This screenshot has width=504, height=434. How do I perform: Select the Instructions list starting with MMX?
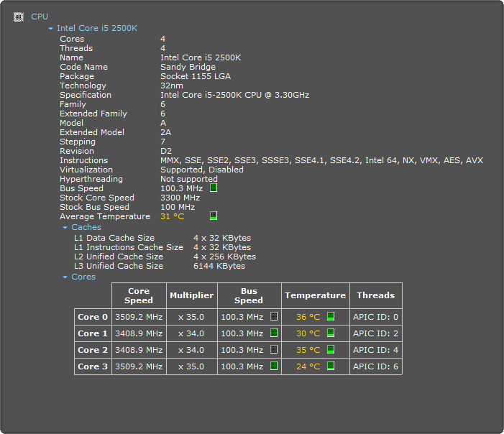(321, 160)
